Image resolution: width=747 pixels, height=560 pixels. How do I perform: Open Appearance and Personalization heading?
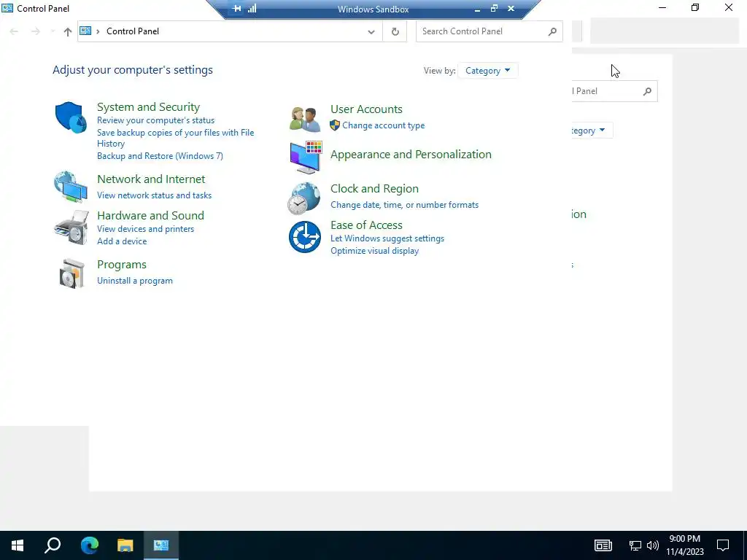tap(411, 155)
